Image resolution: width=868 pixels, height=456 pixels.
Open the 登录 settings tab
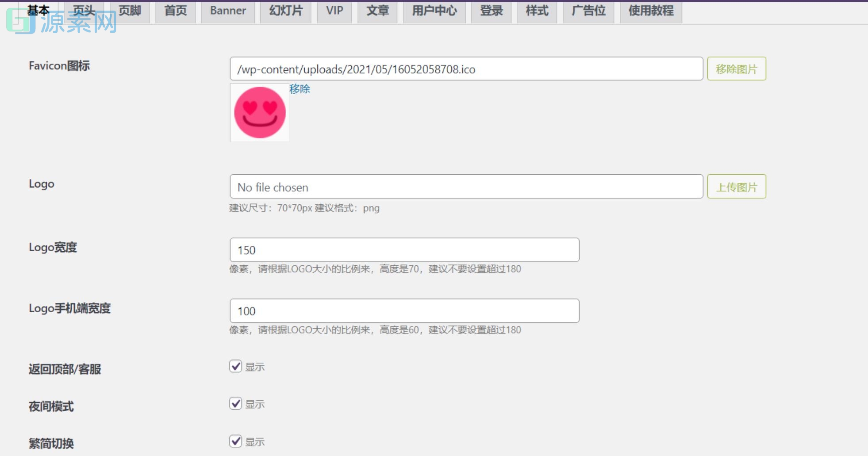tap(491, 11)
